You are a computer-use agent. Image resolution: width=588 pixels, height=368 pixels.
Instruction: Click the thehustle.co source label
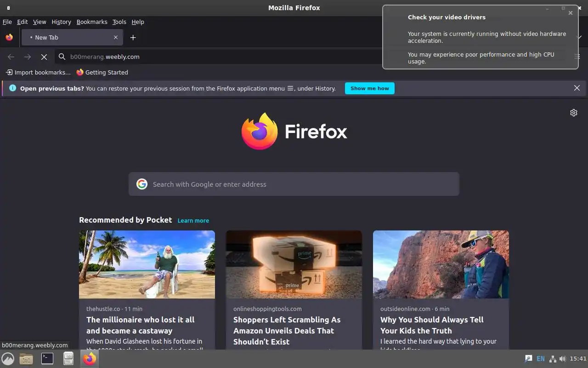click(103, 309)
